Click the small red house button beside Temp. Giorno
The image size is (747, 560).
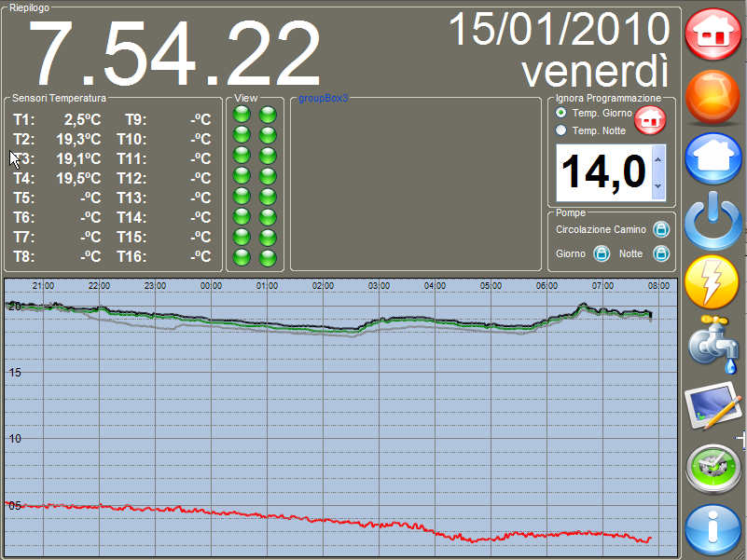651,119
